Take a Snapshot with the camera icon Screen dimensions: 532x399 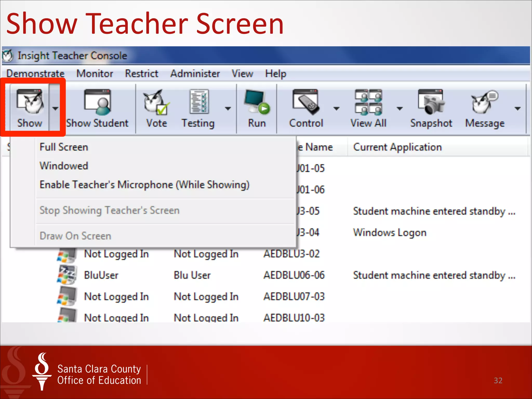coord(431,102)
